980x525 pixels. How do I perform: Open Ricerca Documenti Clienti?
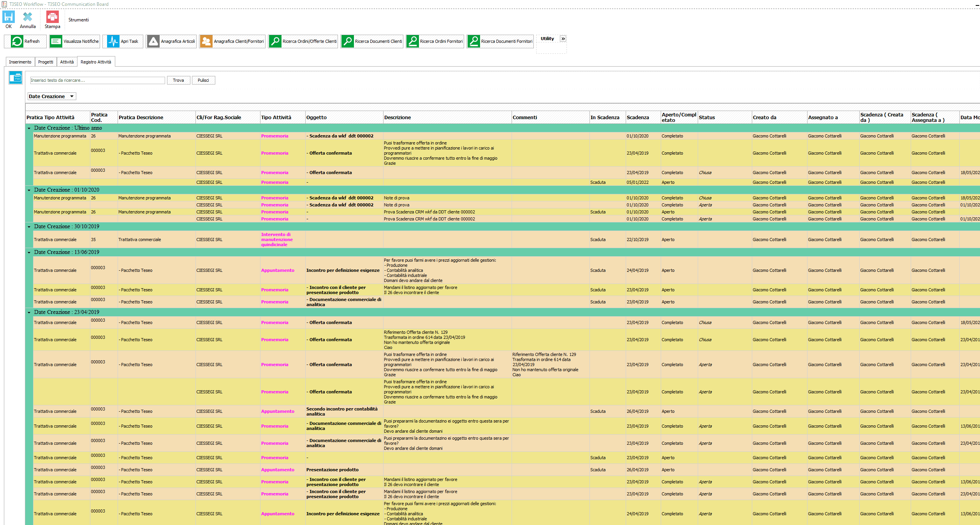pos(372,41)
